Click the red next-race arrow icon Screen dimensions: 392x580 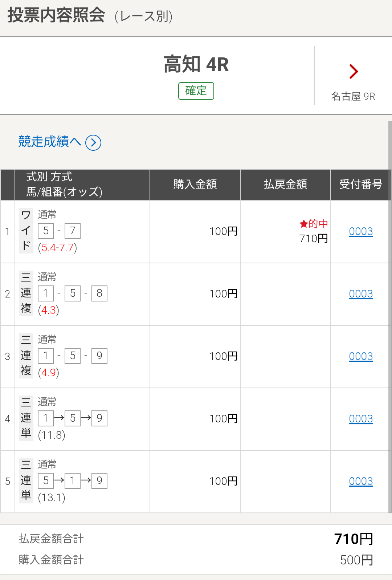(354, 72)
